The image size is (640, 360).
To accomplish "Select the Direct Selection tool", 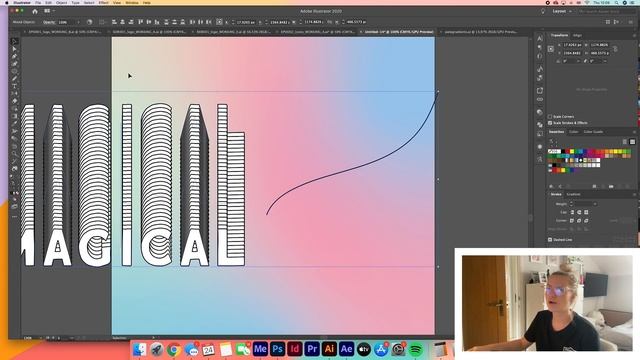I will point(14,49).
